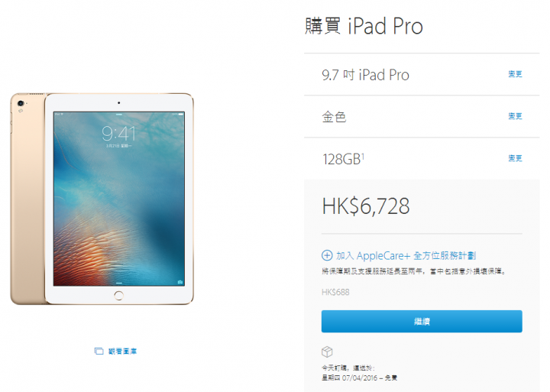This screenshot has width=550, height=392.
Task: Click the rear camera on the gold iPad
Action: pos(21,103)
